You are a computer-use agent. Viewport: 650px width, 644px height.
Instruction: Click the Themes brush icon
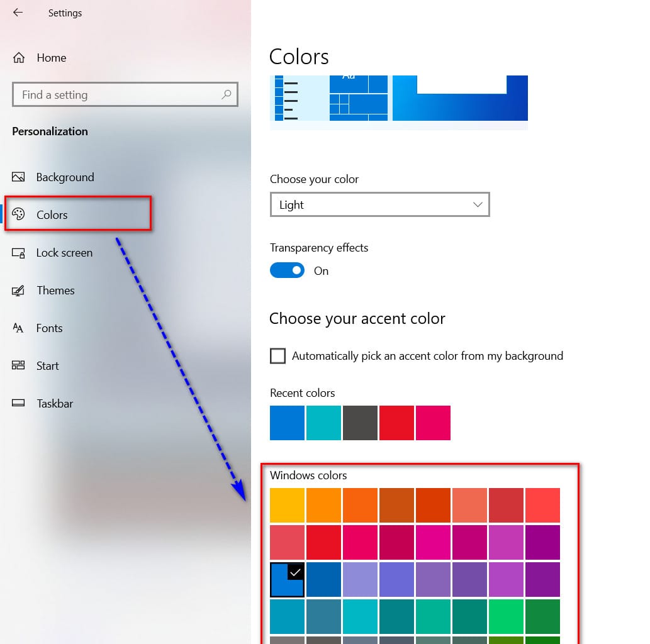[x=18, y=291]
